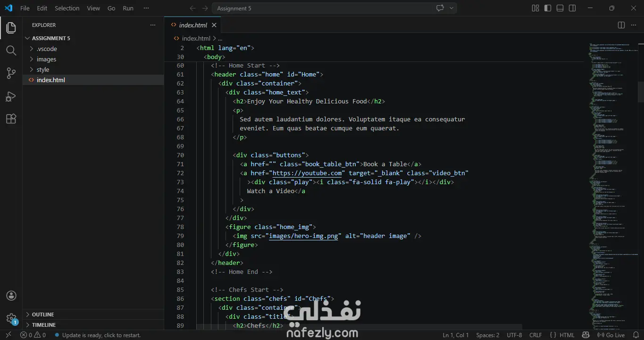This screenshot has width=644, height=340.
Task: Go back with the left arrow
Action: coord(192,8)
